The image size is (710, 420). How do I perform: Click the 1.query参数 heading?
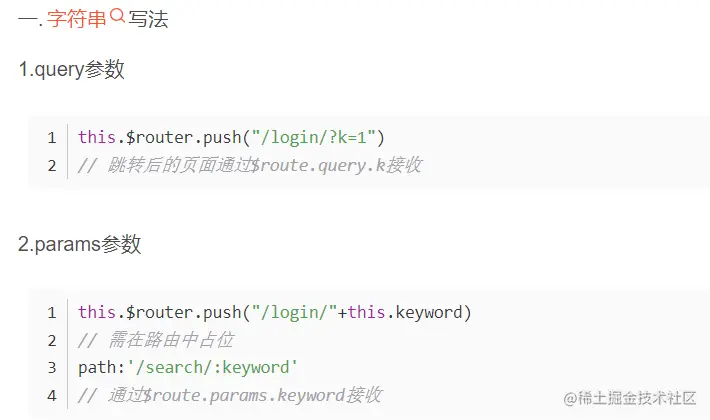(72, 70)
